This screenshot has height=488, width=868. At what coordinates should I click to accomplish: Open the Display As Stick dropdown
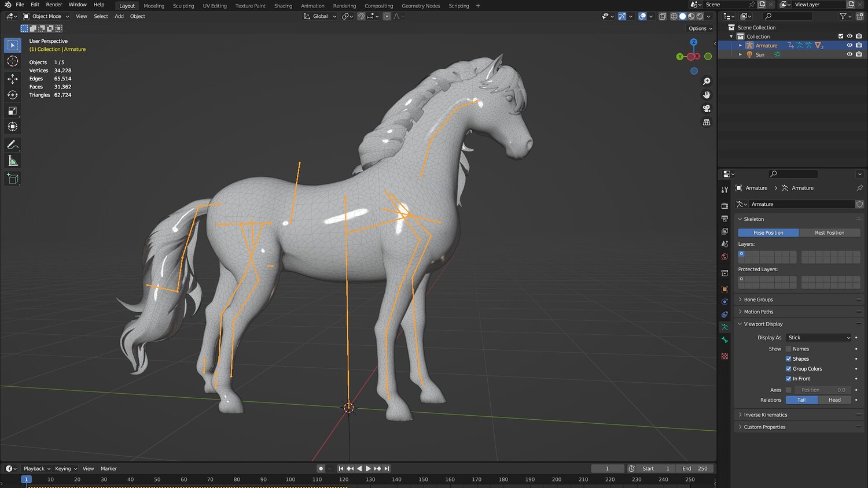click(x=819, y=338)
